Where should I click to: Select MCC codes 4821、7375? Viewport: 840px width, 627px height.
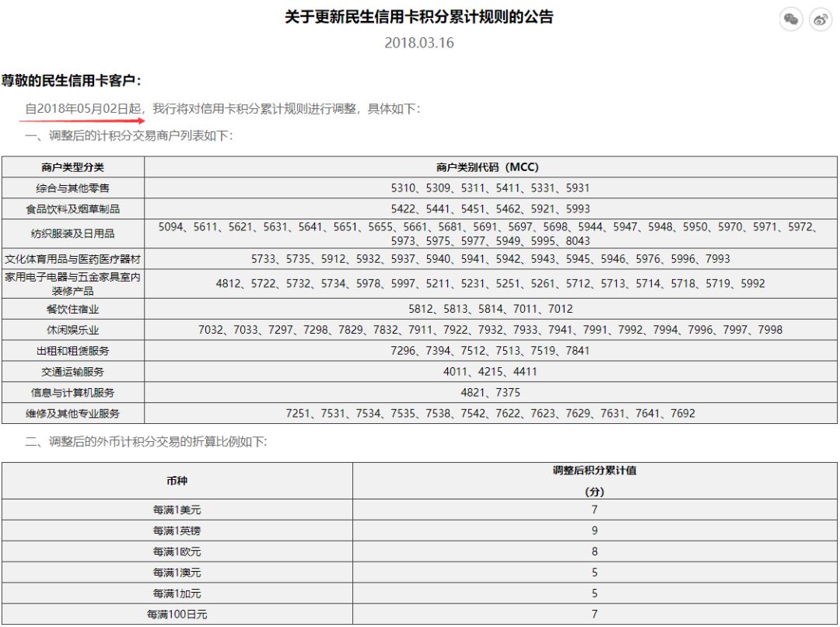(x=491, y=393)
